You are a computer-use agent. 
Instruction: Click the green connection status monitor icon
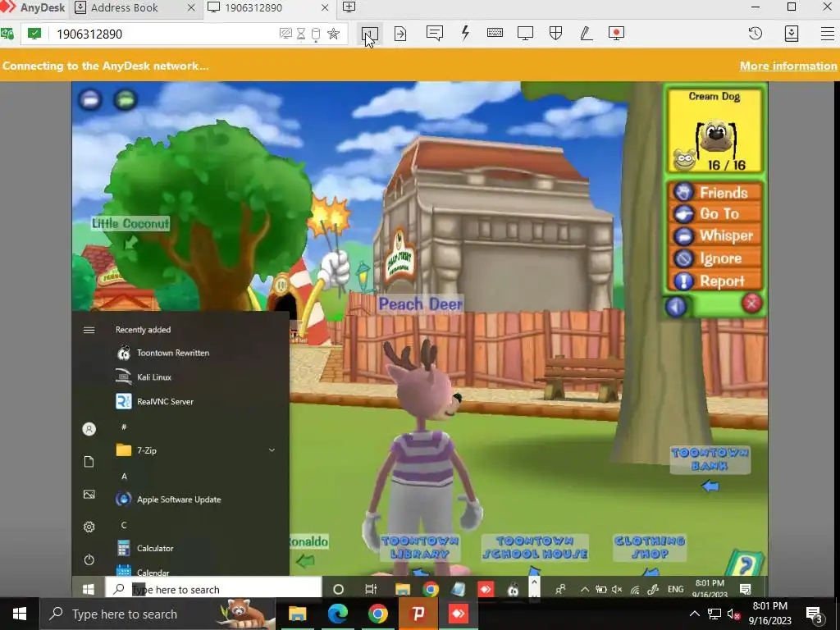[x=34, y=34]
